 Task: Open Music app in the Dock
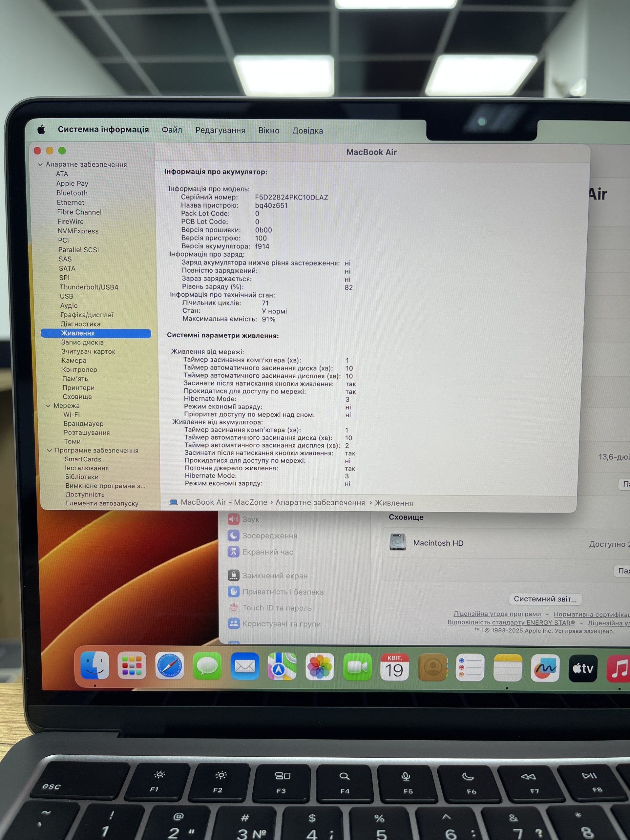coord(619,669)
